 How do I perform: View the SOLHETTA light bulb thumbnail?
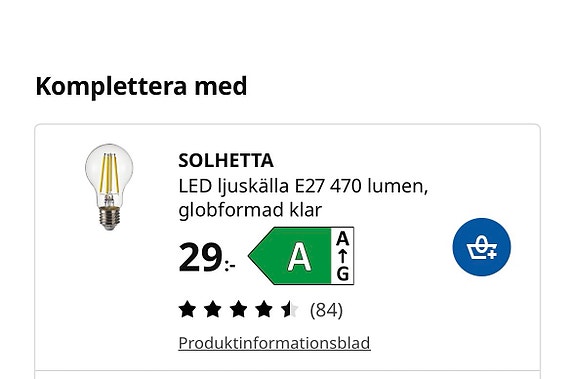pyautogui.click(x=109, y=187)
